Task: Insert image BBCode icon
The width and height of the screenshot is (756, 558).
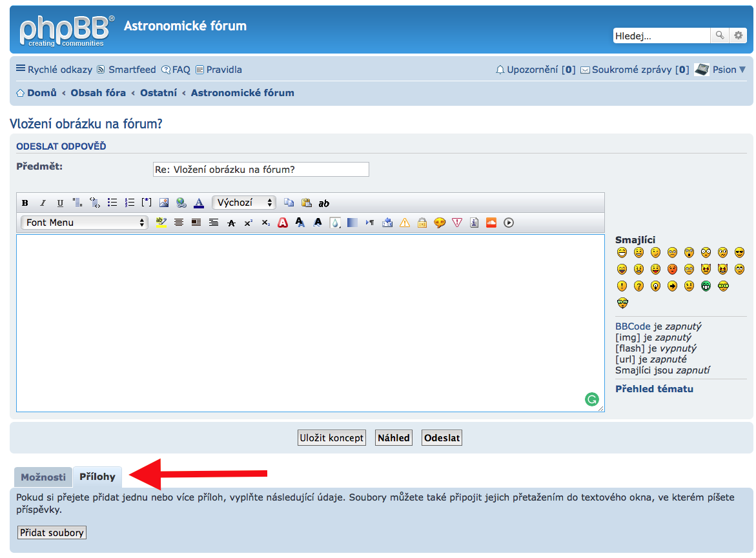Action: (x=164, y=203)
